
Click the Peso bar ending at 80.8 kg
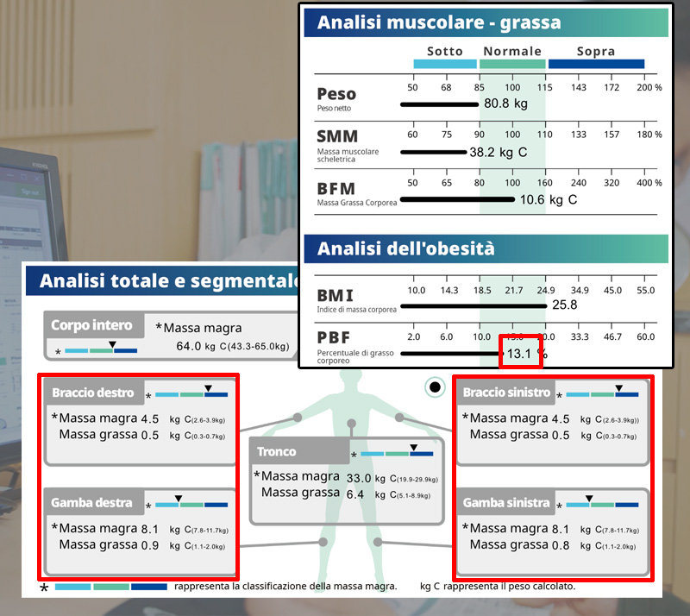click(x=439, y=104)
